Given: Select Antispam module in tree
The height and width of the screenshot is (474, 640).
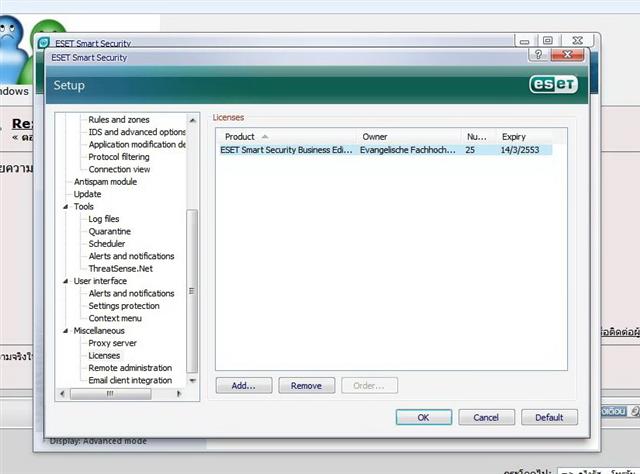Looking at the screenshot, I should 105,182.
